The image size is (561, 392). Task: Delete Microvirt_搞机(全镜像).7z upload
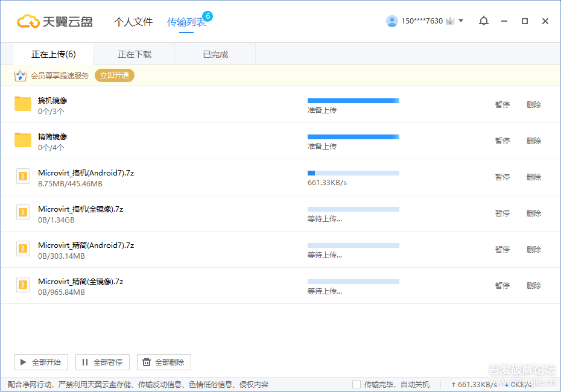(x=534, y=213)
